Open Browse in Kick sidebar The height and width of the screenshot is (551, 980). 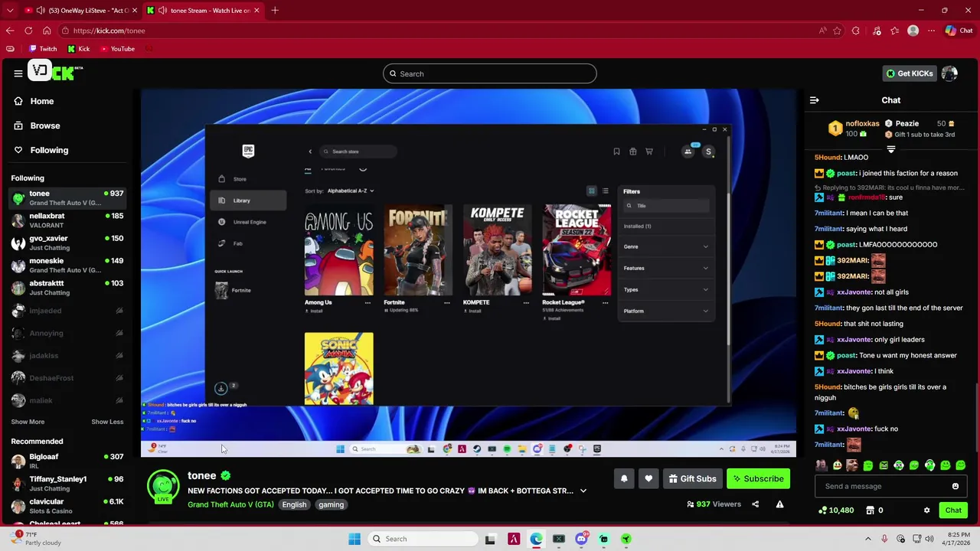click(44, 126)
